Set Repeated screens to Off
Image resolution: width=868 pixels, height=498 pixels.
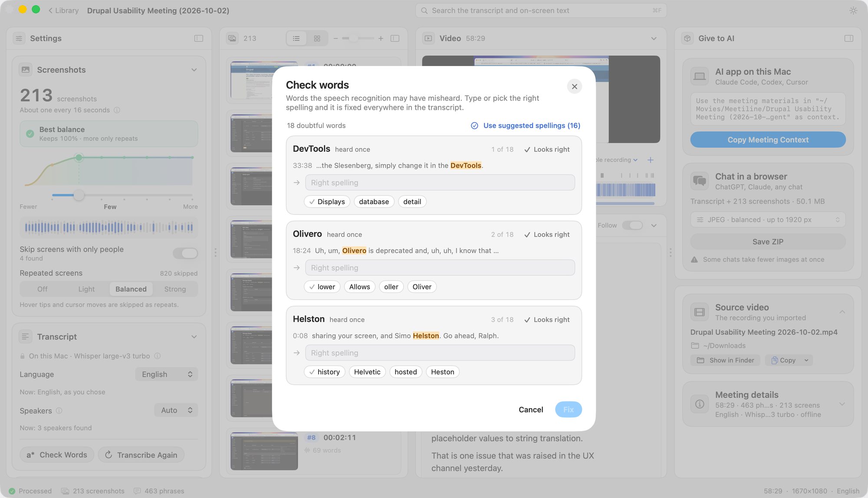(42, 289)
